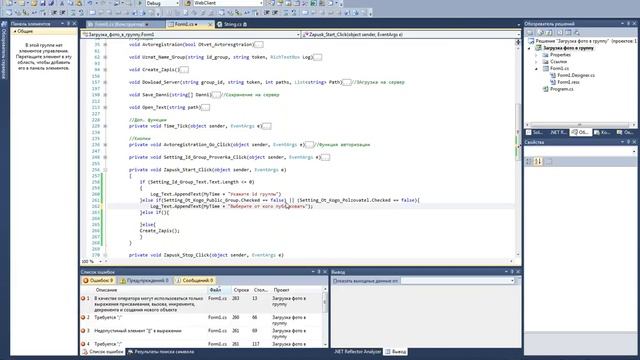
Task: Close the Form1.cs editor tab
Action: point(210,24)
